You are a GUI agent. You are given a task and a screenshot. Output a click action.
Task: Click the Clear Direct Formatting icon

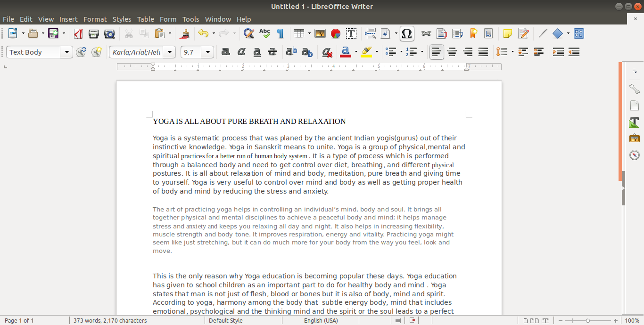pos(327,52)
